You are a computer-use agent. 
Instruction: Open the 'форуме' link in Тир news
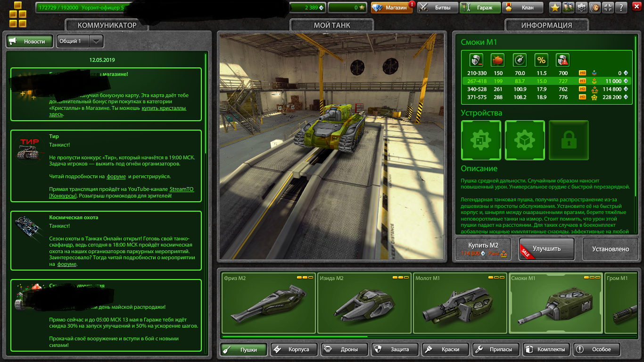pyautogui.click(x=116, y=177)
